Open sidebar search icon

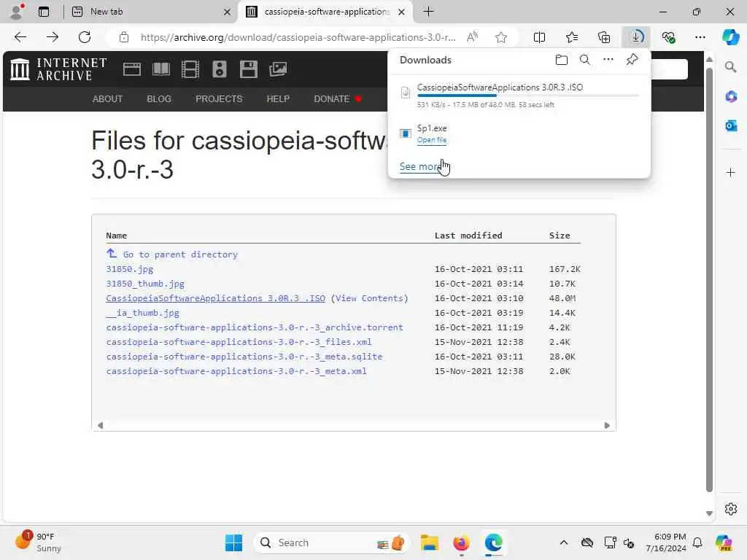point(731,67)
